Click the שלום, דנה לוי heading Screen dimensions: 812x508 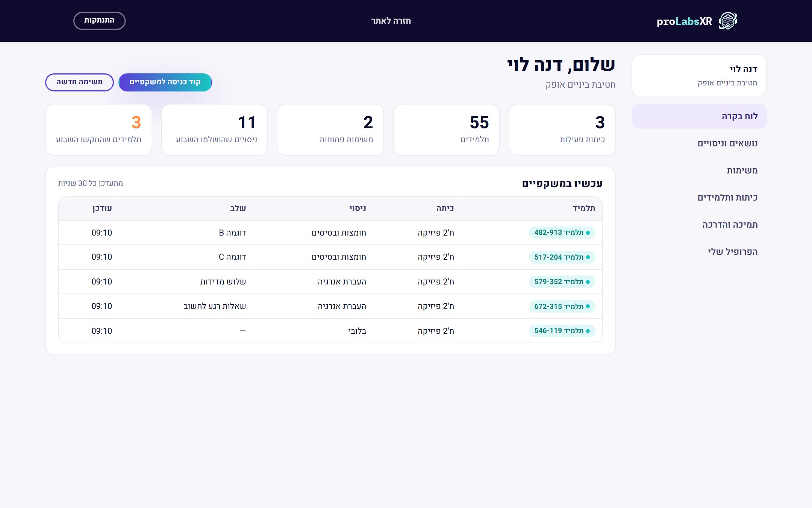[x=561, y=65]
